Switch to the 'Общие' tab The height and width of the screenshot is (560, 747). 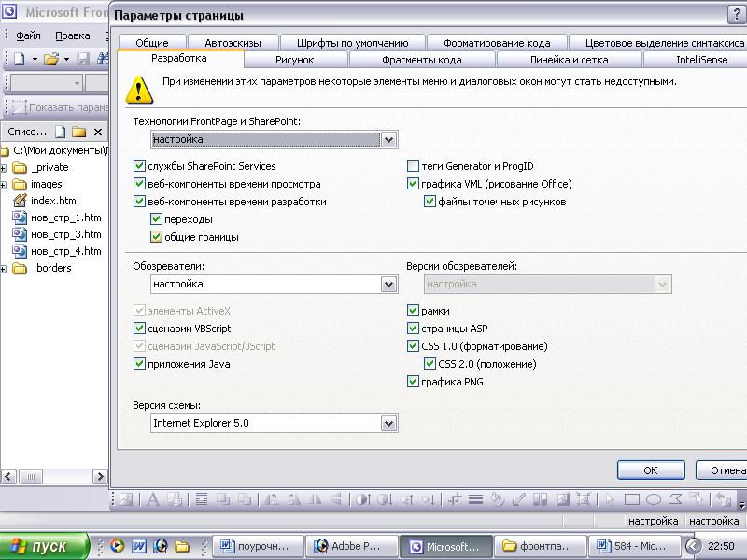click(152, 43)
